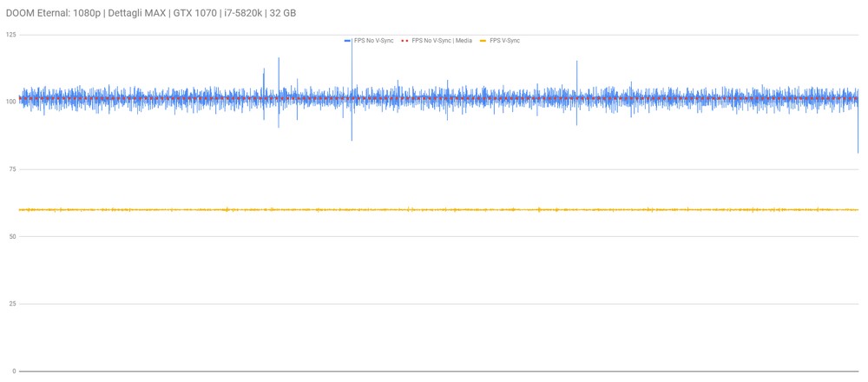Click the yellow FPS V-Sync legend swatch
The width and height of the screenshot is (868, 382).
[483, 41]
